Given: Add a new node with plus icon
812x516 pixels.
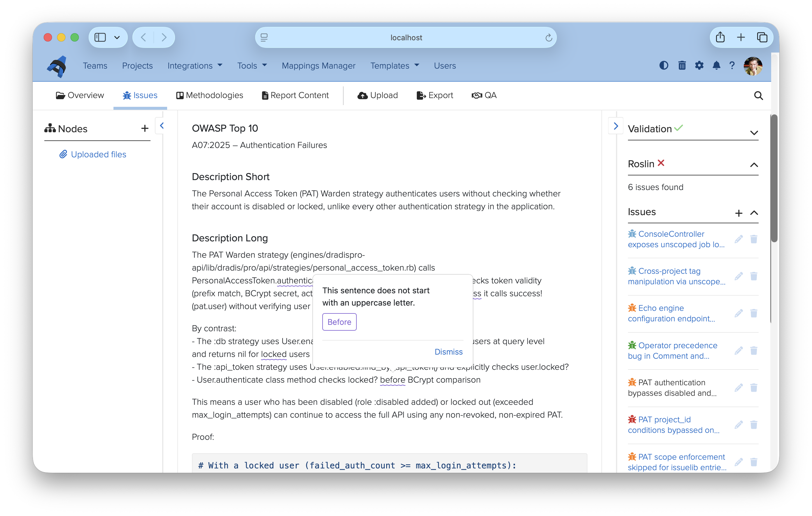Looking at the screenshot, I should [x=145, y=128].
